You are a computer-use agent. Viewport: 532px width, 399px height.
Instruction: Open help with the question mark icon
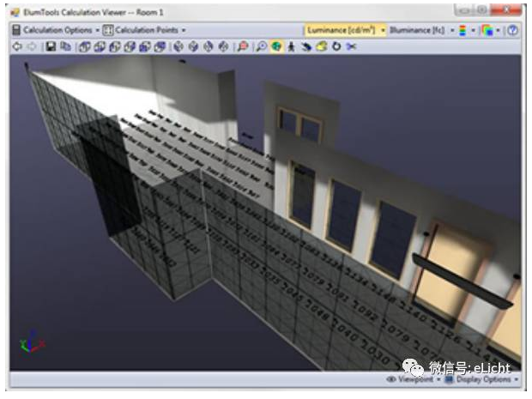coord(512,30)
